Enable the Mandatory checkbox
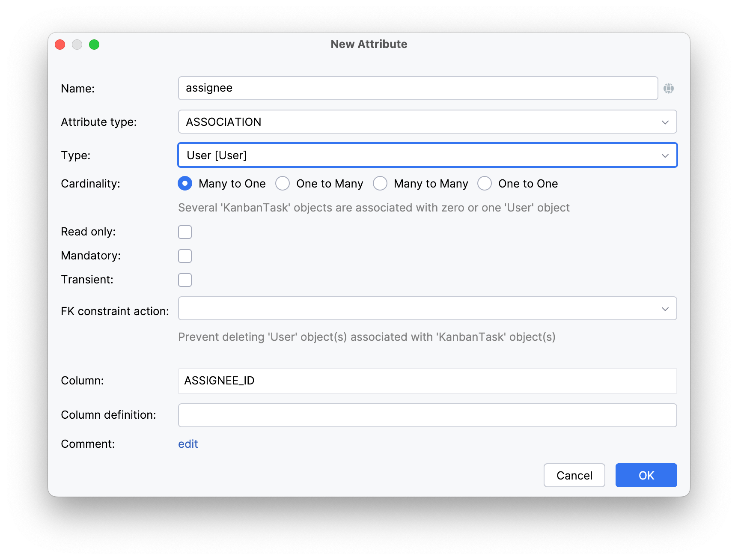The width and height of the screenshot is (738, 560). [184, 256]
